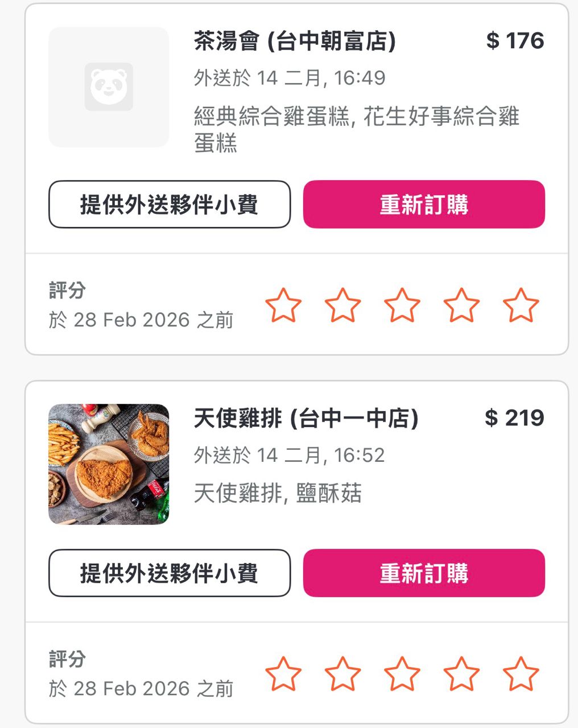Rate 天使雞排 order three stars
Viewport: 578px width, 728px height.
(x=402, y=673)
